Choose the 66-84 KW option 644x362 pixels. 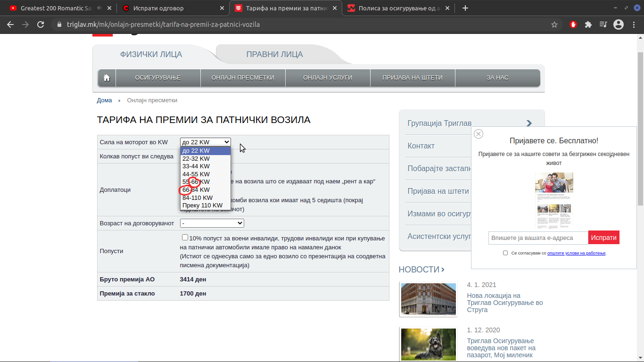pos(206,190)
